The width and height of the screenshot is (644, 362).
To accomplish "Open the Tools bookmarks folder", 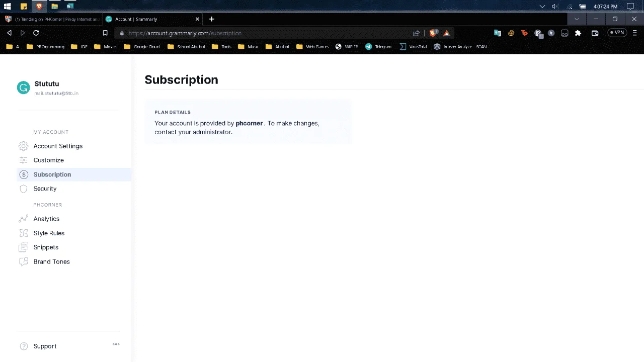I will [x=222, y=47].
